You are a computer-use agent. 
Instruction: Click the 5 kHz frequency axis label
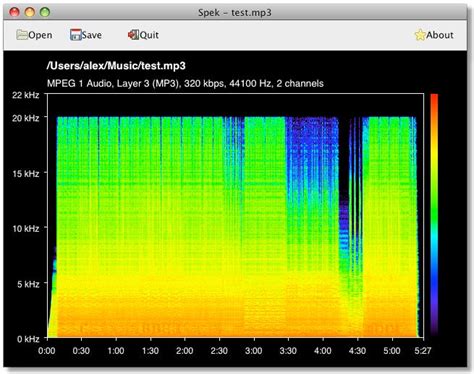28,284
